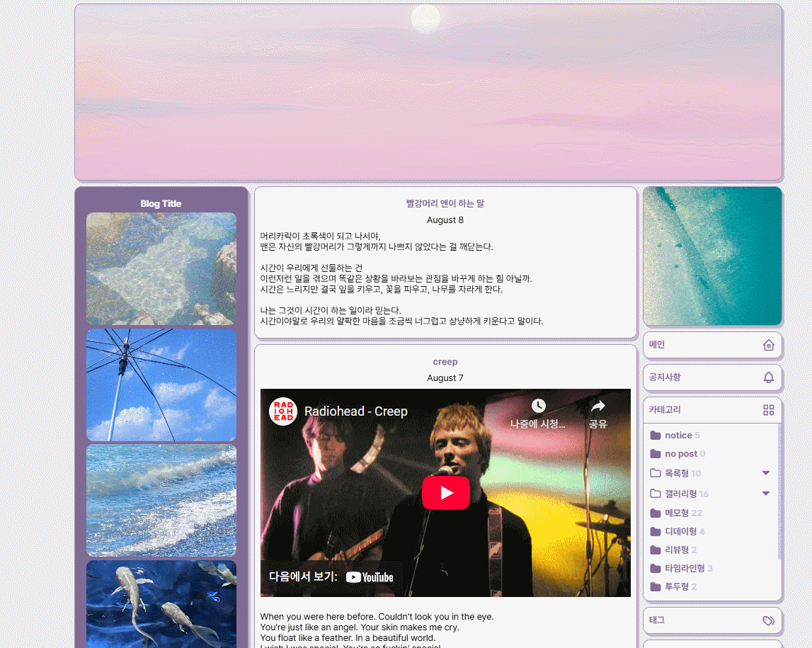The image size is (812, 648).
Task: Click the turquoise beach profile image
Action: 712,256
